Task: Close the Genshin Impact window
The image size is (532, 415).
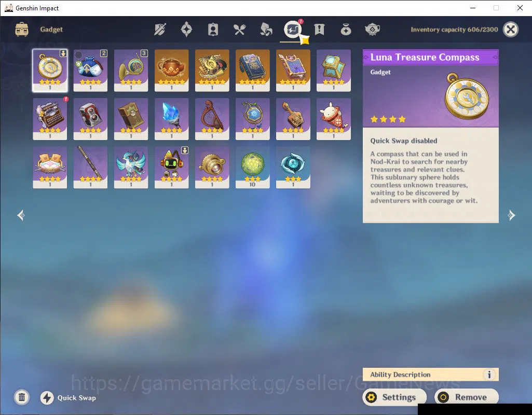Action: coord(520,8)
